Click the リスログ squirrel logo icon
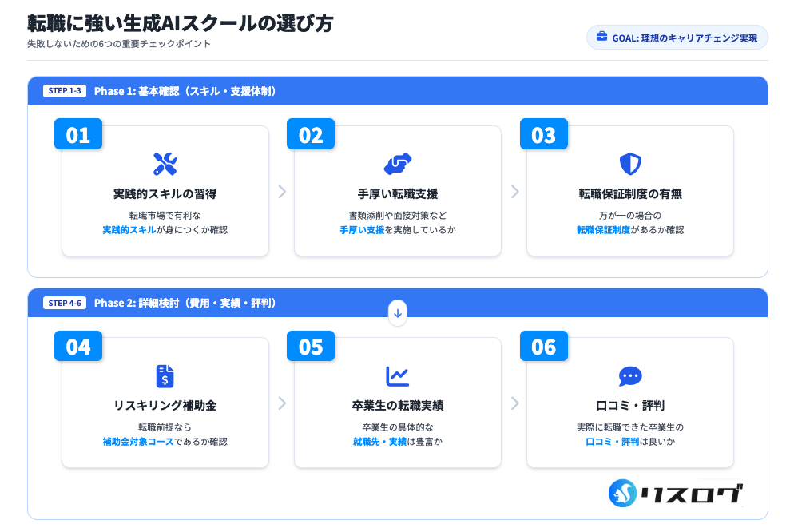The height and width of the screenshot is (532, 794). click(x=622, y=494)
